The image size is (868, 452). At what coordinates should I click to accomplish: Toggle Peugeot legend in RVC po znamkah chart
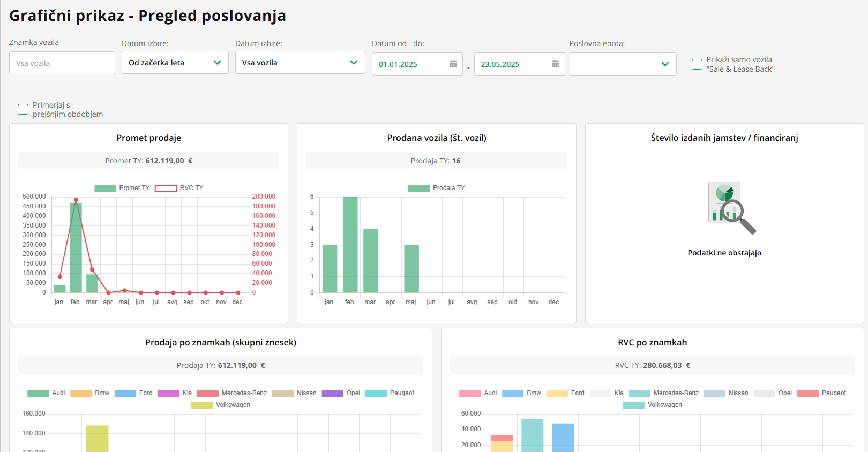point(822,393)
